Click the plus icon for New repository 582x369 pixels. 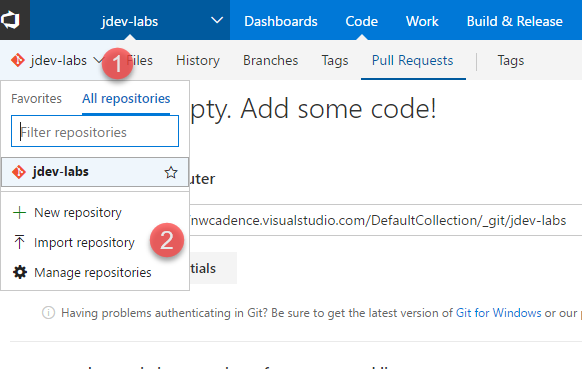[x=19, y=213]
